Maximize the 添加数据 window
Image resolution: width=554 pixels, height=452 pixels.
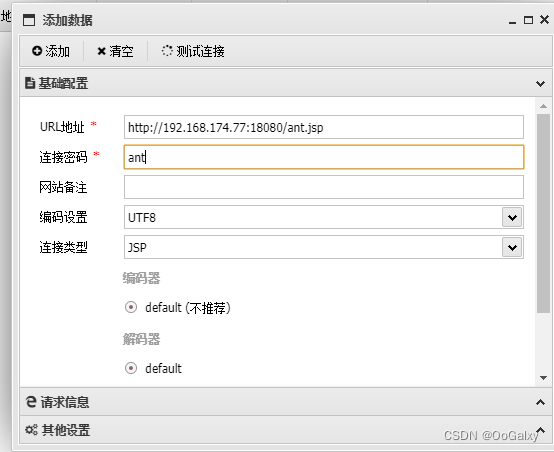(x=528, y=20)
